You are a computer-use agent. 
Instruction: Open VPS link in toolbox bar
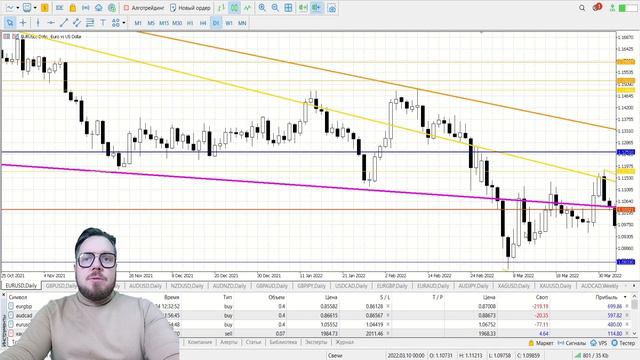(x=599, y=343)
